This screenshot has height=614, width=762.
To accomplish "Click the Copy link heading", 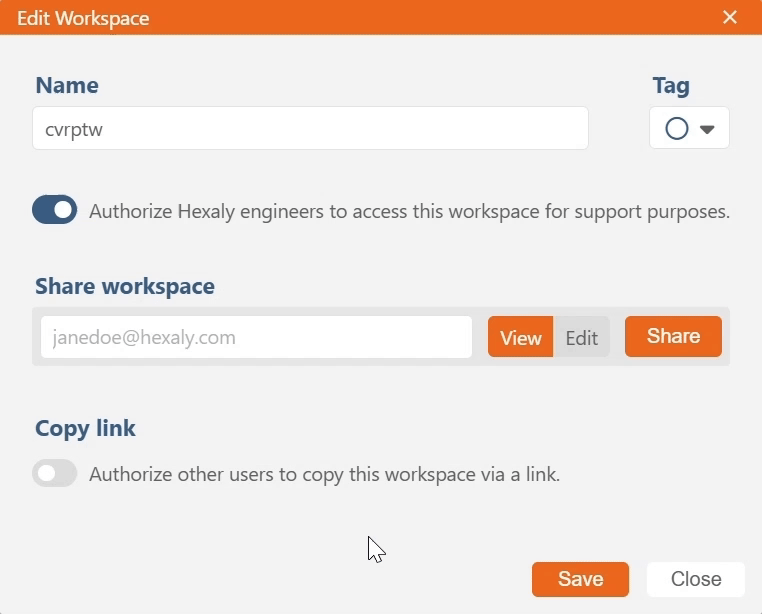I will point(85,429).
